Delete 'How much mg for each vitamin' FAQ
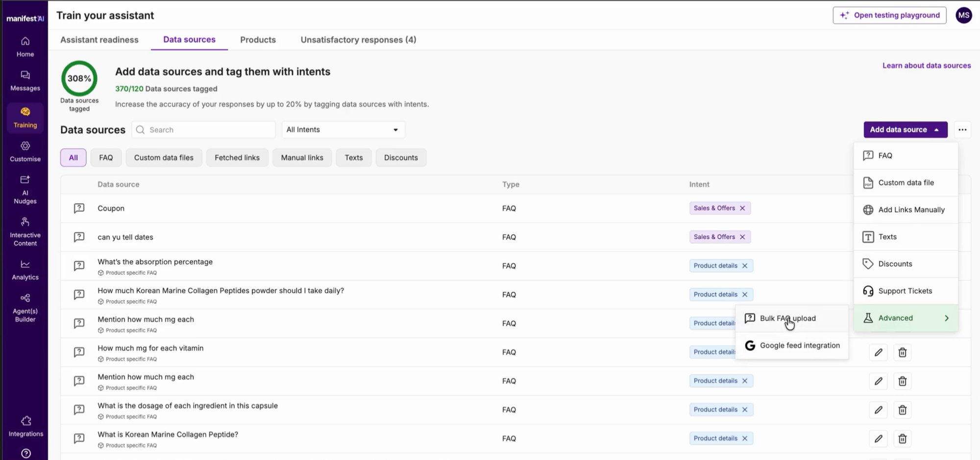 902,352
